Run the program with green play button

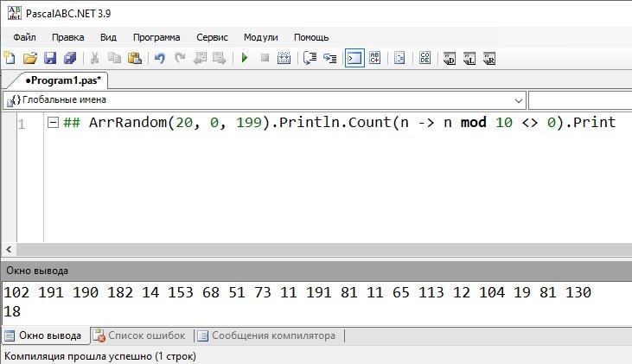click(245, 58)
